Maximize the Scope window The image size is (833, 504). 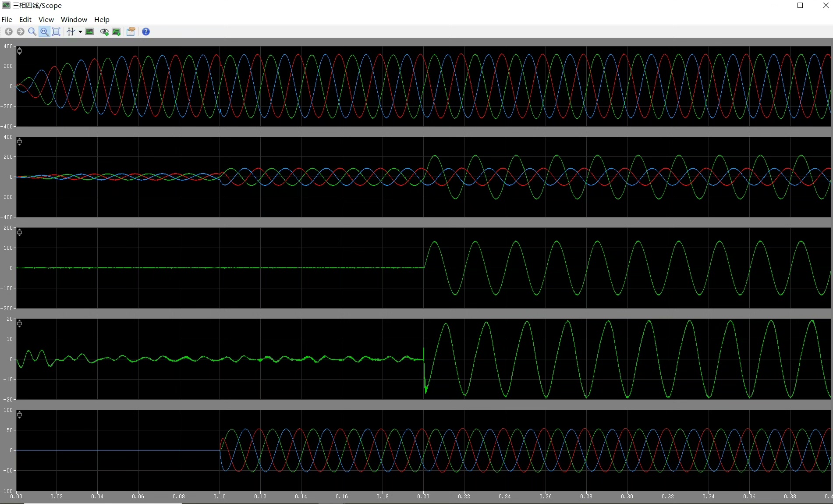800,5
